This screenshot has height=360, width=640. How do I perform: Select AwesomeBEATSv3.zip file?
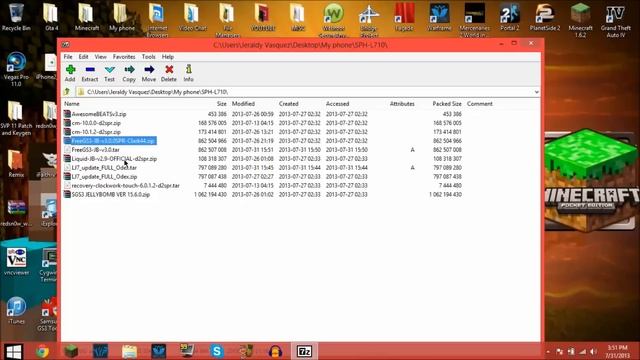(x=99, y=114)
